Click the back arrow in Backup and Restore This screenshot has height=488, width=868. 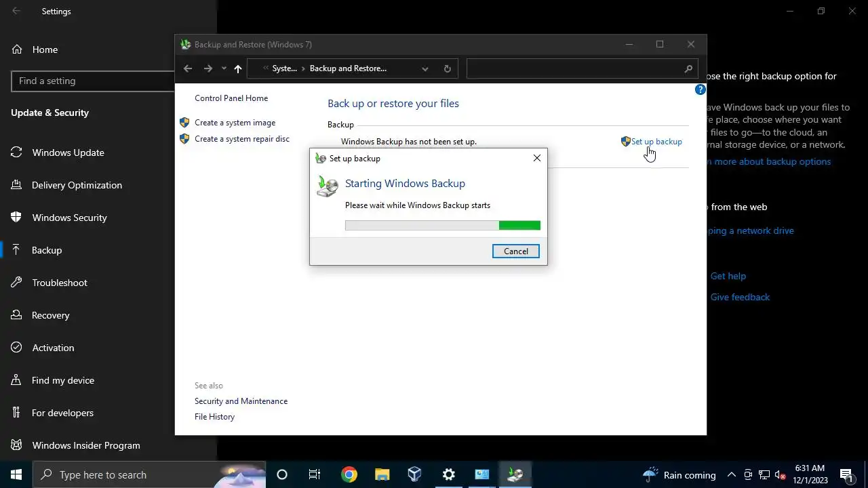pos(188,68)
